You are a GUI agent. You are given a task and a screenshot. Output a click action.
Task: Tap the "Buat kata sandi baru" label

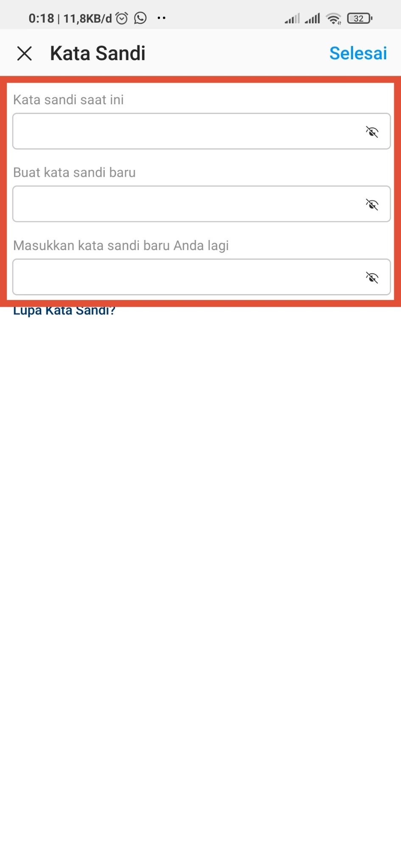[74, 172]
